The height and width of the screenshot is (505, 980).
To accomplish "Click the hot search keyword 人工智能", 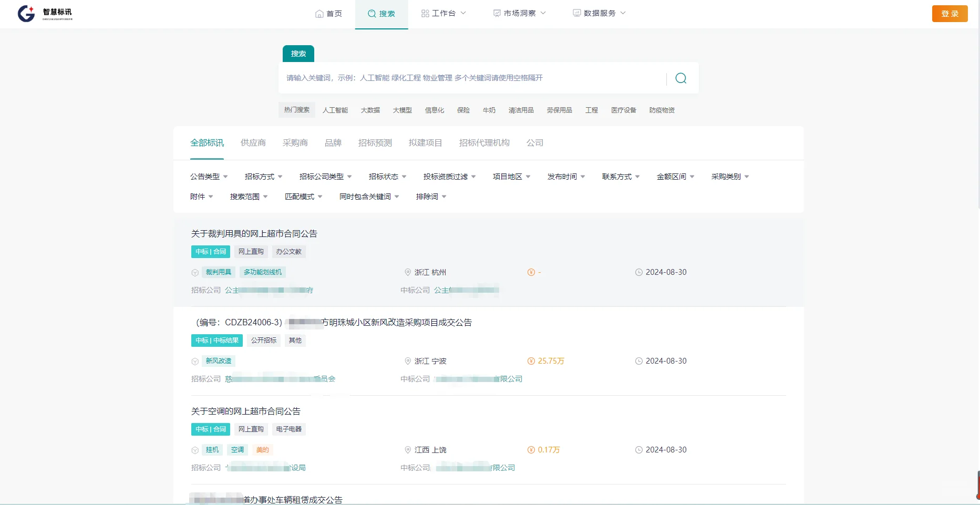I will [335, 110].
